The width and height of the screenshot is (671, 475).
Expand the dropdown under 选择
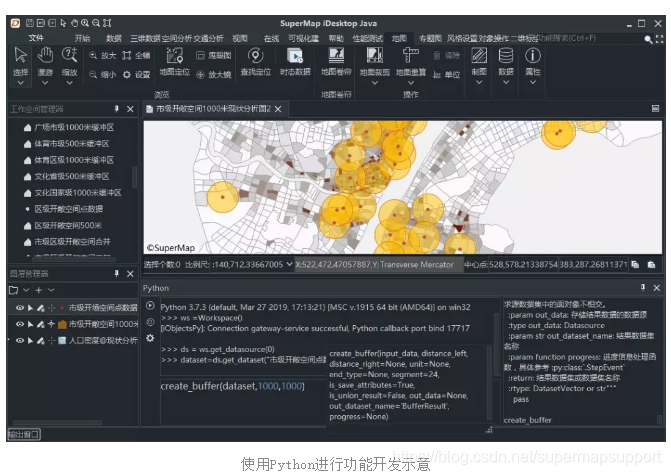20,83
